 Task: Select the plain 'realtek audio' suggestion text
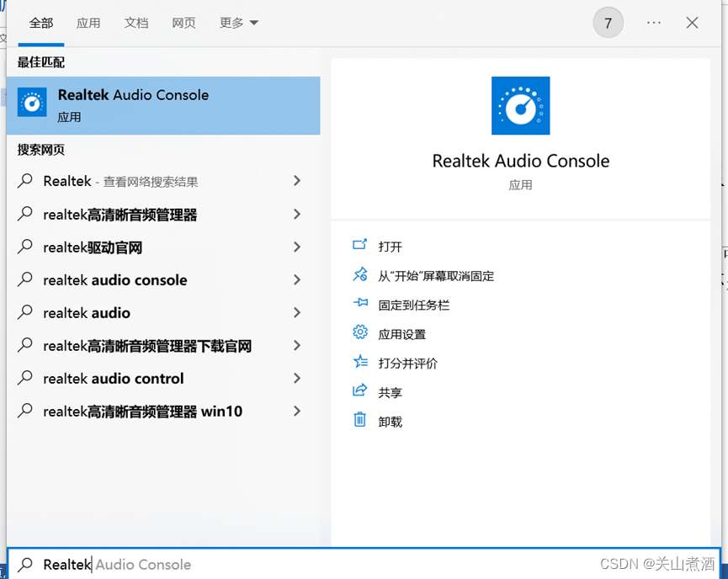pos(87,313)
